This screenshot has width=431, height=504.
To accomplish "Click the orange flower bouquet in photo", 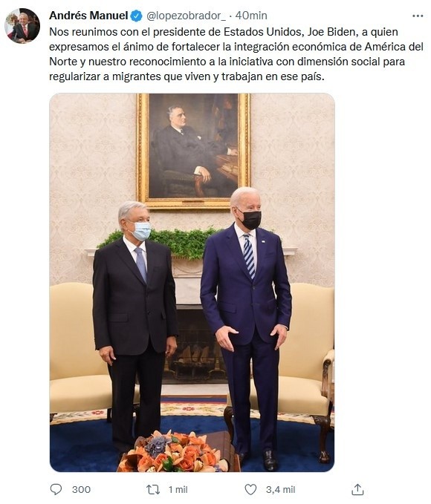I will point(174,451).
